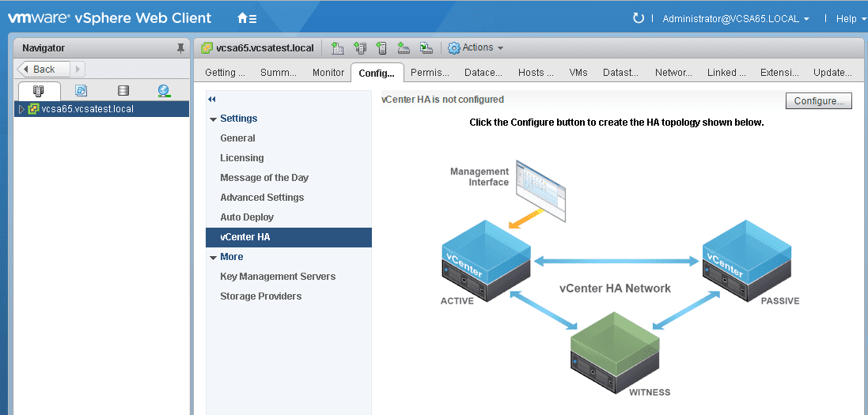The image size is (868, 415).
Task: Select the Configure tab
Action: tap(377, 73)
